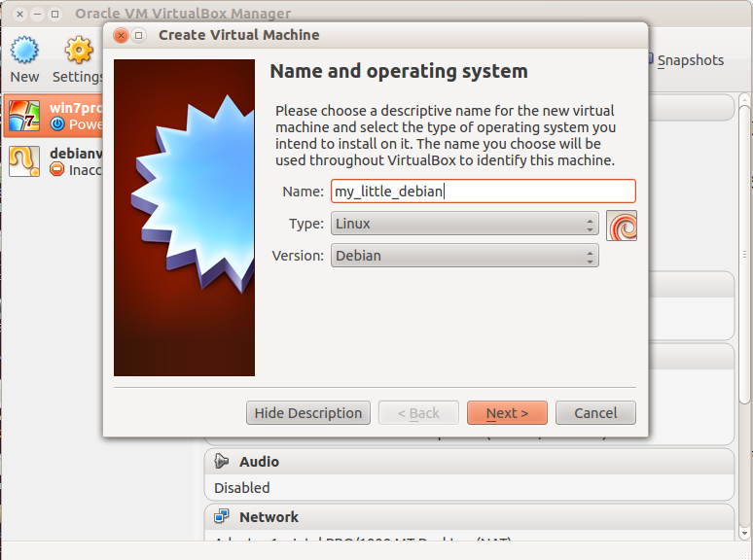Close the VirtualBox Manager window
The height and width of the screenshot is (560, 753).
19,14
